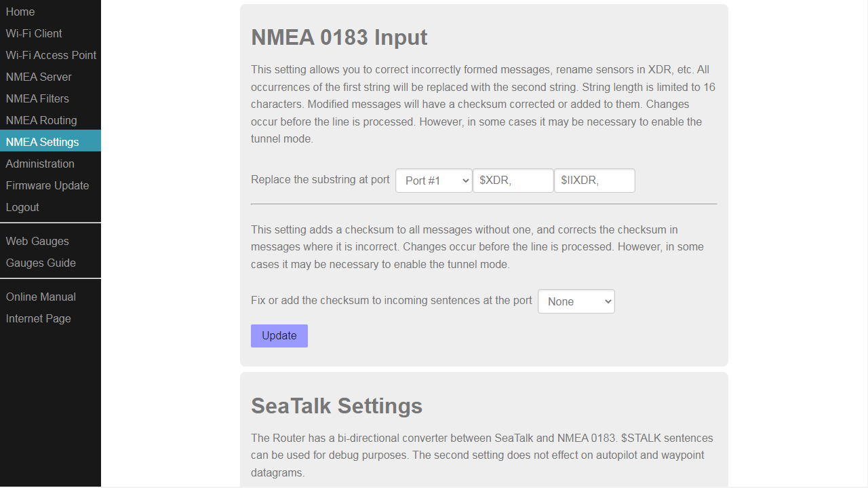The height and width of the screenshot is (488, 868).
Task: Click the $XDR, substring input field
Action: pos(513,181)
